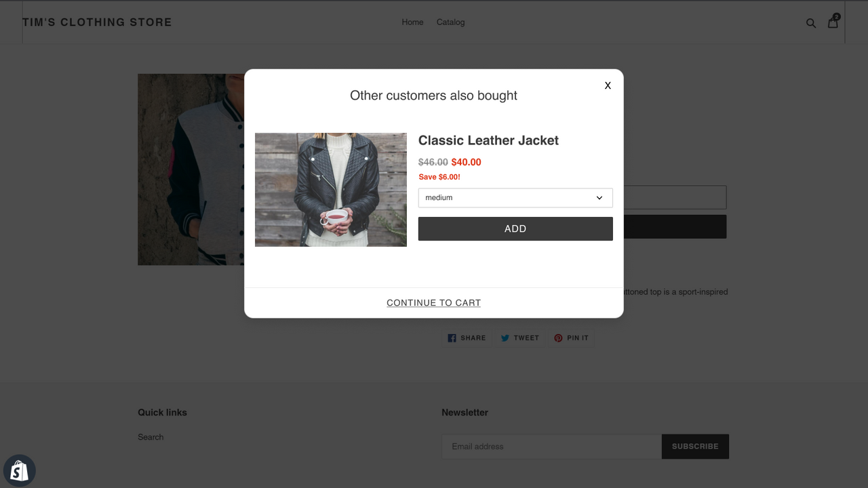Click the Shopify badge in the bottom-left corner
The width and height of the screenshot is (868, 488).
(19, 470)
